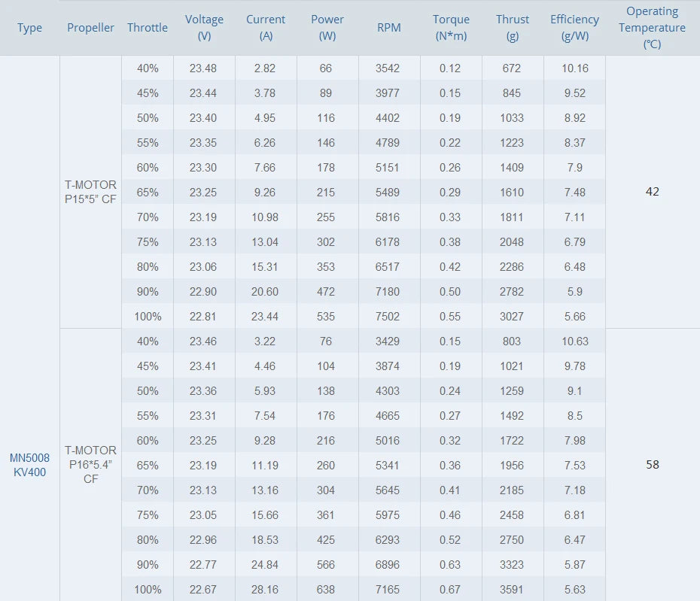Select the Power (W) column header
Viewport: 700px width, 601px height.
tap(327, 28)
